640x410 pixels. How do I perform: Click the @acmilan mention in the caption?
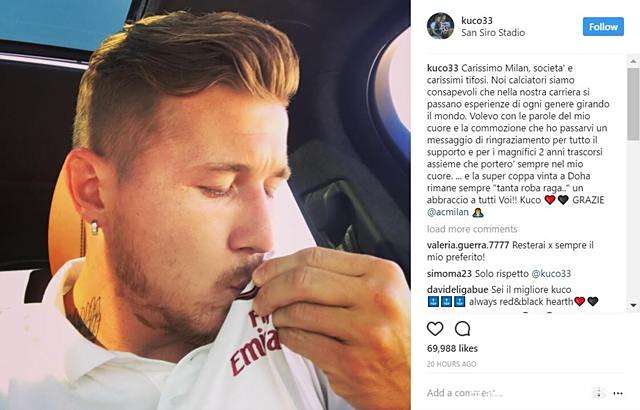point(448,212)
